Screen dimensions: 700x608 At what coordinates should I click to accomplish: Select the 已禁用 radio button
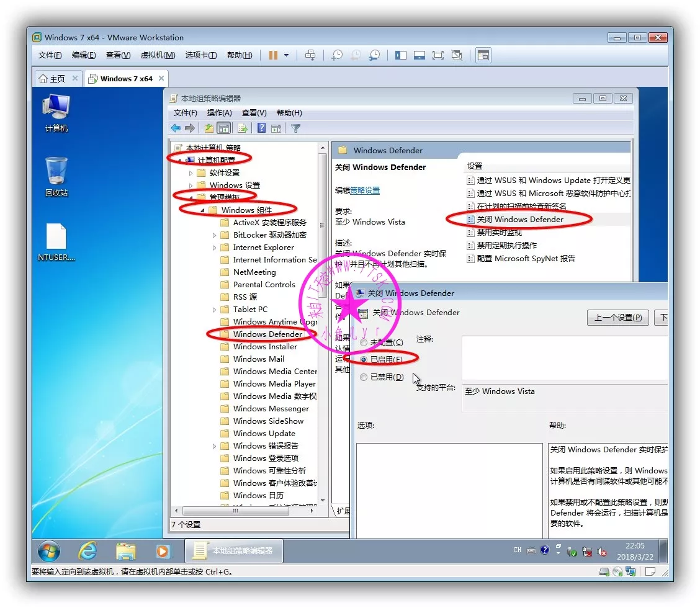point(364,377)
